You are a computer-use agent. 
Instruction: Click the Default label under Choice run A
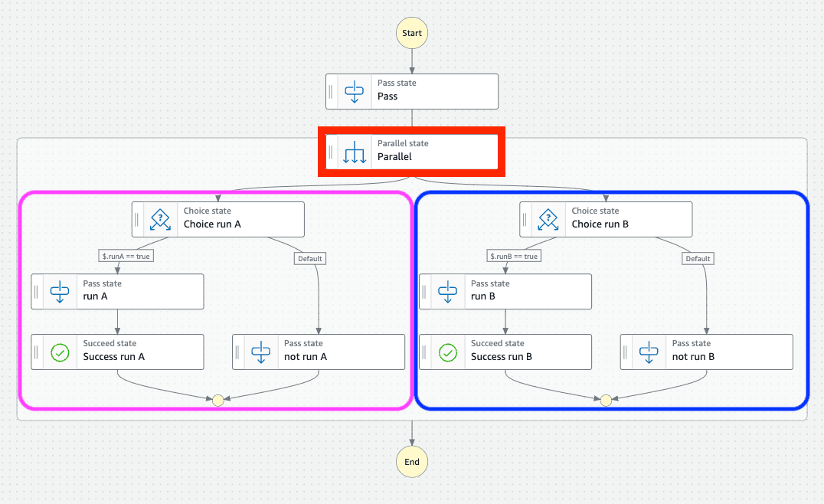tap(309, 259)
